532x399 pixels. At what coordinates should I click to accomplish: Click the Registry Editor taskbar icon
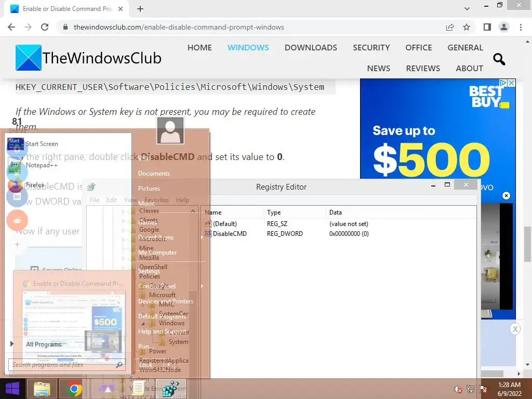pyautogui.click(x=171, y=389)
